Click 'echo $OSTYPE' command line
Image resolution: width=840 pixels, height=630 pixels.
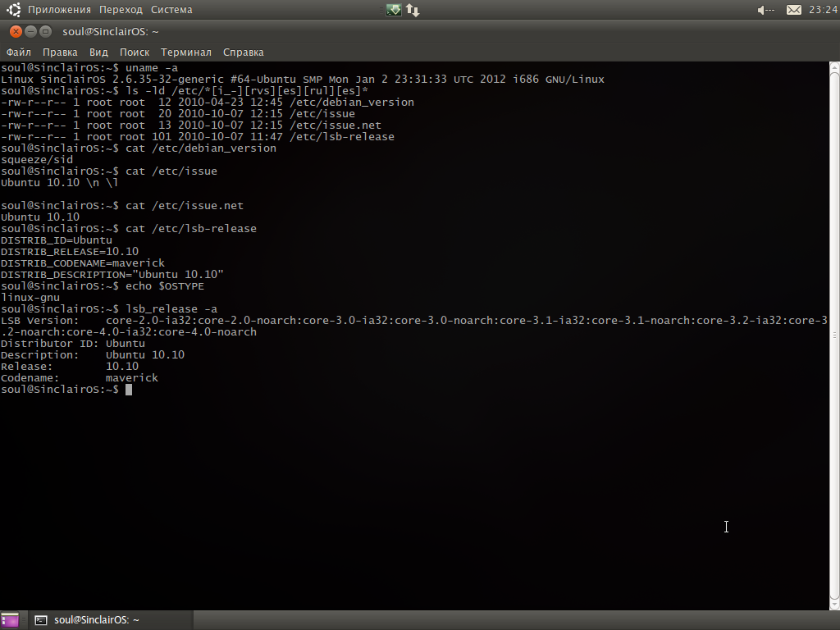[x=103, y=286]
